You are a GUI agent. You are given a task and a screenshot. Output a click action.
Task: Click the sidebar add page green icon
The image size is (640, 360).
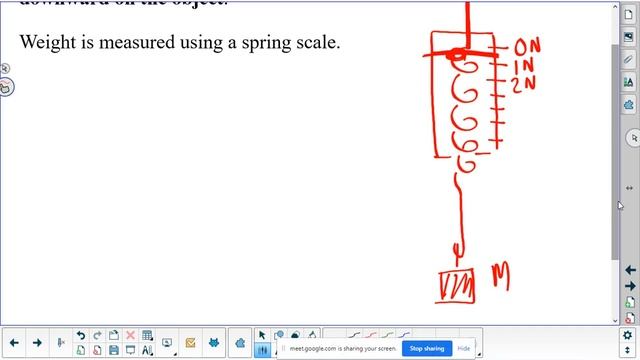630,302
